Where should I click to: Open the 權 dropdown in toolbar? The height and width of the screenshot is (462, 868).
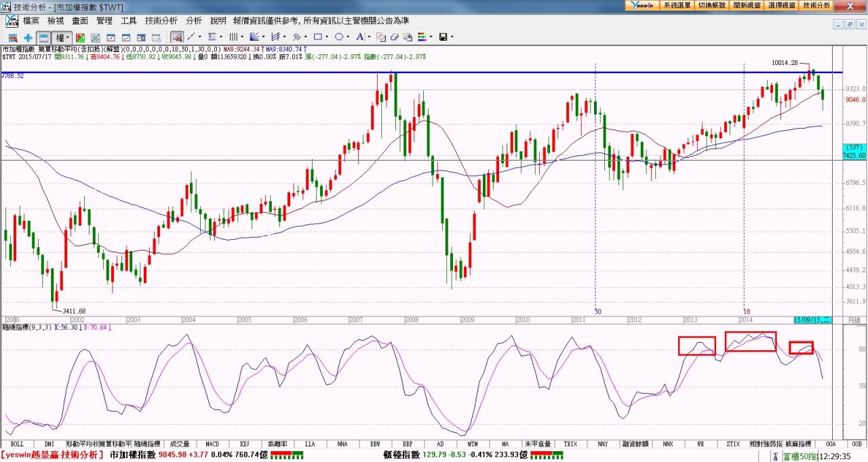pos(62,37)
